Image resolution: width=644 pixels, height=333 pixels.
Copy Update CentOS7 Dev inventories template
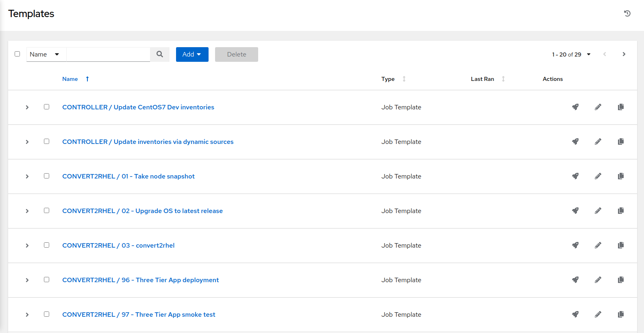[621, 107]
